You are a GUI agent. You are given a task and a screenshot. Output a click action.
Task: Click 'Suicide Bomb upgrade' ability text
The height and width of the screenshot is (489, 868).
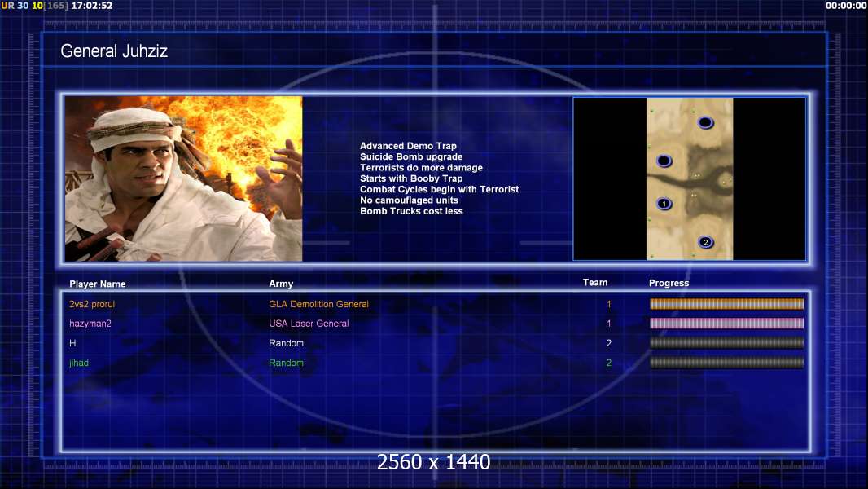pos(411,156)
